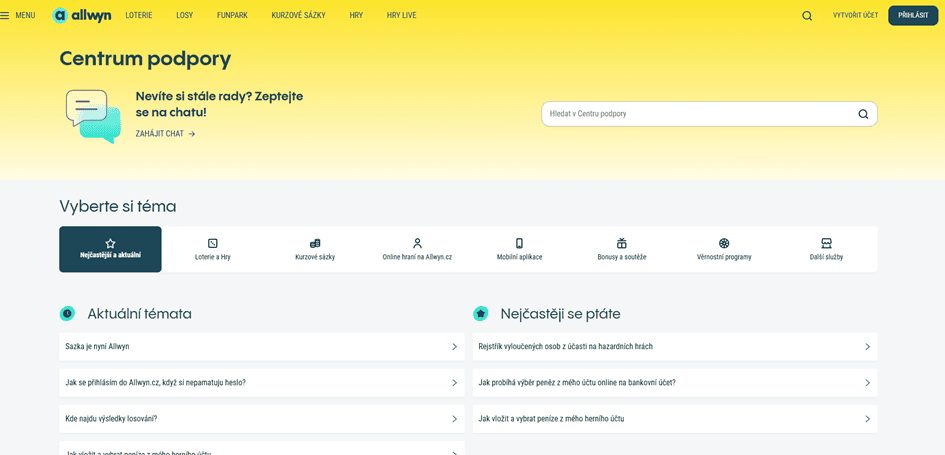Click the Věrnostní programy wheel icon
The image size is (945, 455).
tap(724, 243)
